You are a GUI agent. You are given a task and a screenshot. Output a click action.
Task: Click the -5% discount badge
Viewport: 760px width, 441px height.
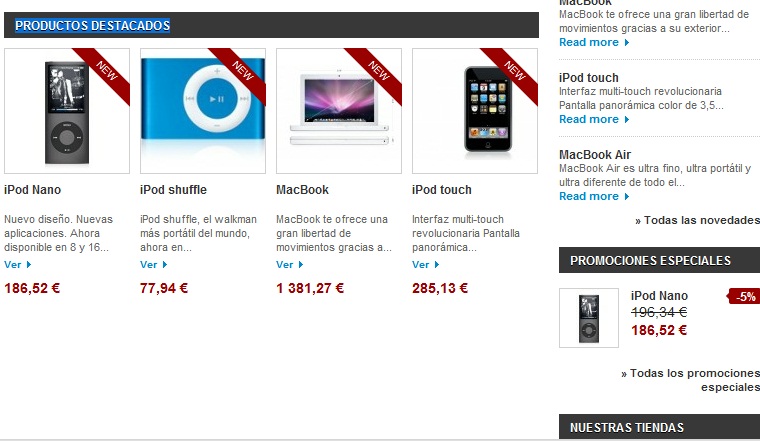click(x=744, y=296)
